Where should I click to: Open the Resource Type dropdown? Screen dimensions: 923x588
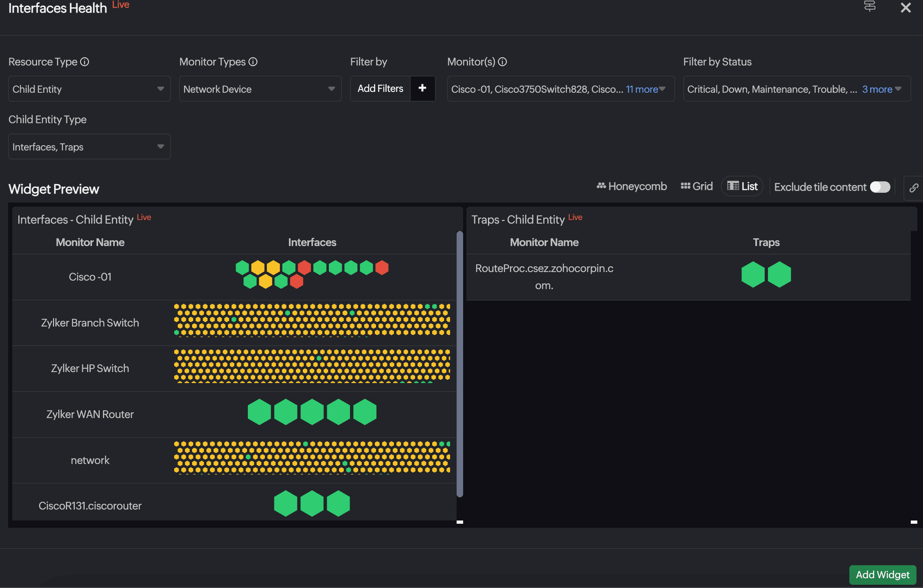pyautogui.click(x=89, y=89)
